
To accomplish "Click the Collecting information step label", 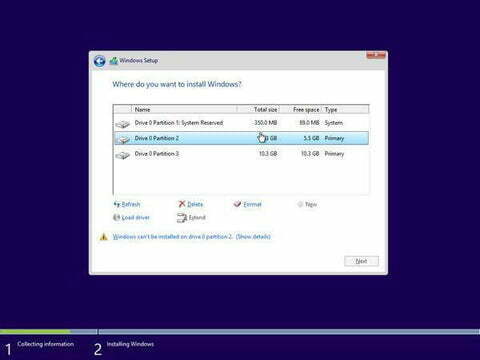I will coord(45,344).
